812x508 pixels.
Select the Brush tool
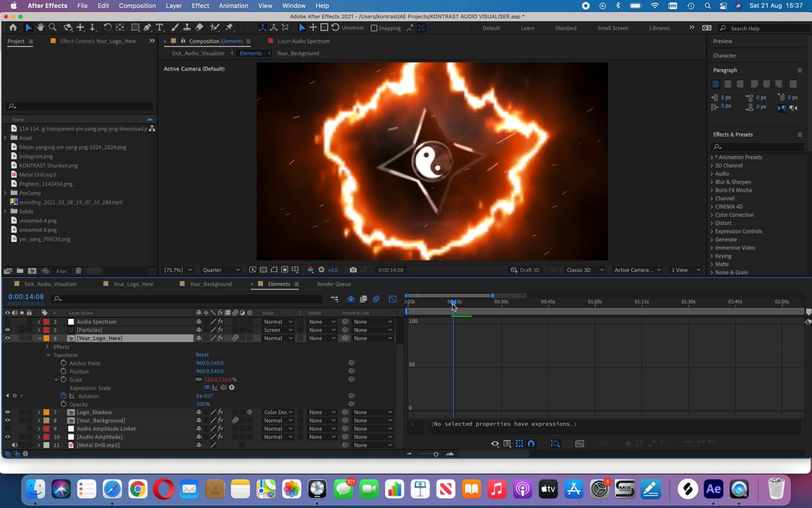tap(176, 28)
